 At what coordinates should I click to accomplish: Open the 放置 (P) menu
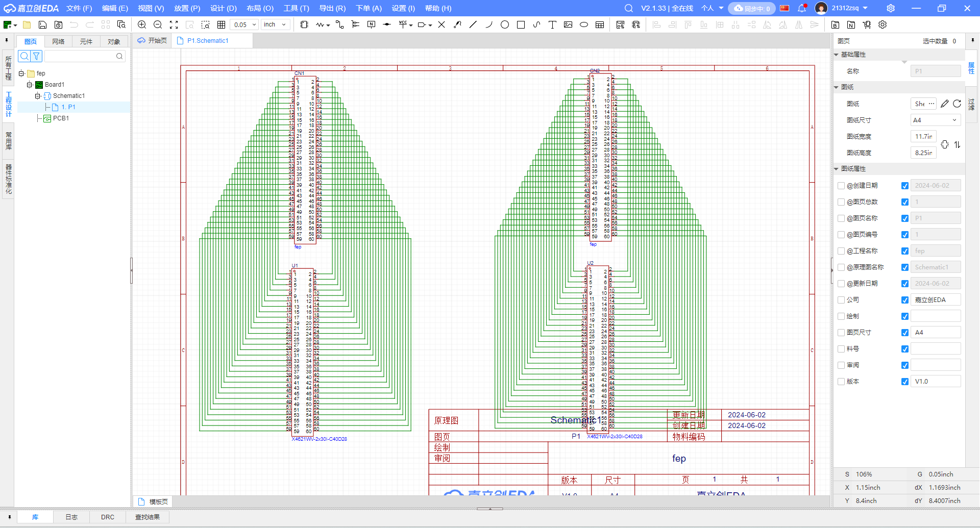pyautogui.click(x=187, y=8)
